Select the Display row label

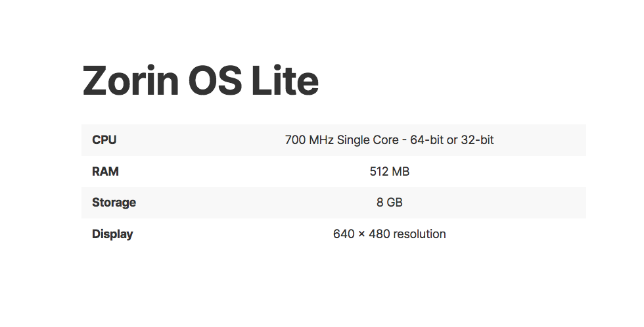click(112, 234)
